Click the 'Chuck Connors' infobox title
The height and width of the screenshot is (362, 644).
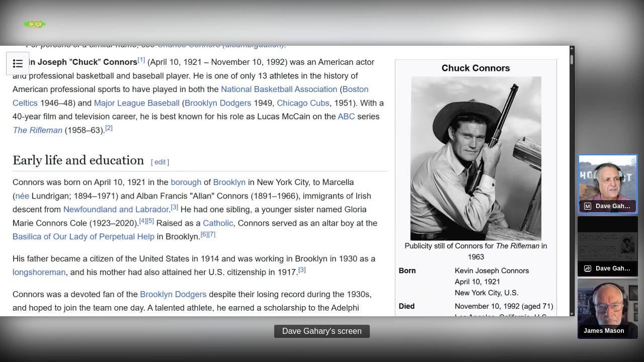[x=476, y=68]
